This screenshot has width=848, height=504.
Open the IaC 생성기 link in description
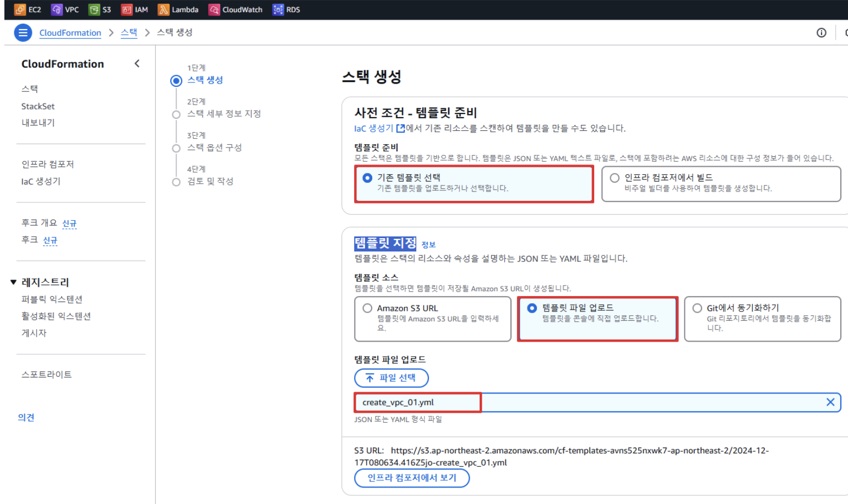(373, 128)
